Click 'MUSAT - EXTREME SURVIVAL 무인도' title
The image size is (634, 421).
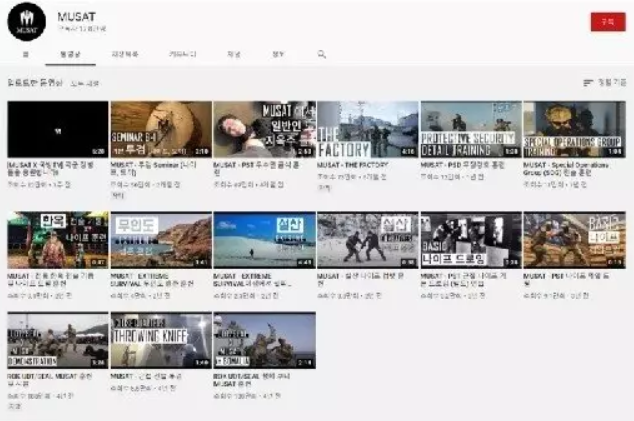152,279
